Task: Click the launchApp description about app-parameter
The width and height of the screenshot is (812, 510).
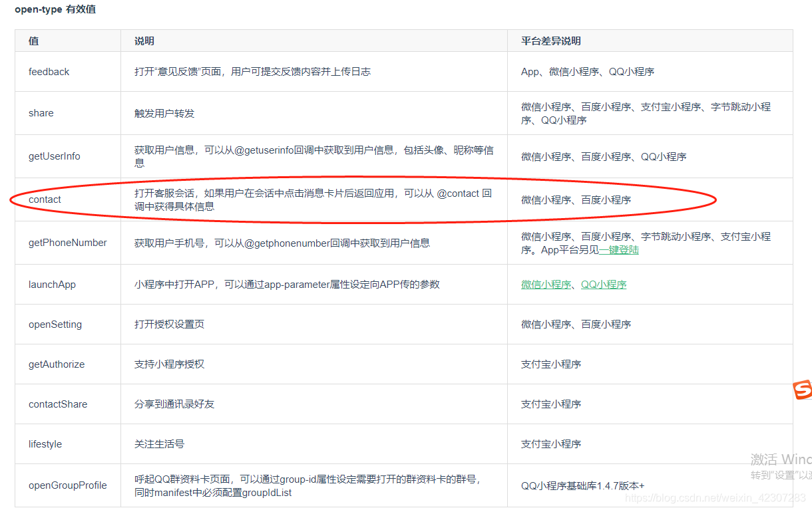Action: pyautogui.click(x=287, y=285)
